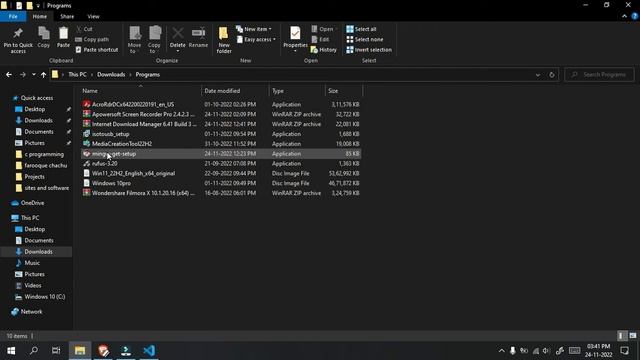Click Cut in the Clipboard group
640x360 pixels.
click(x=84, y=29)
